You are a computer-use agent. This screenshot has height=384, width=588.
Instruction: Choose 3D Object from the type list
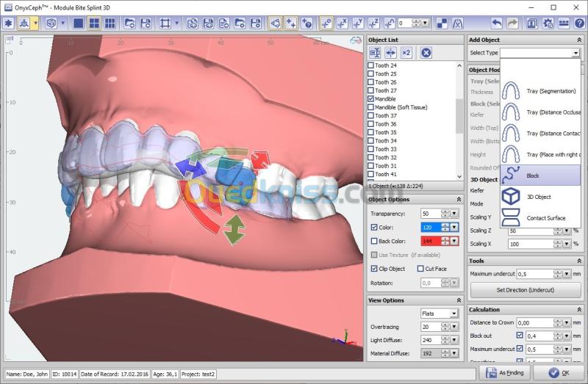541,197
